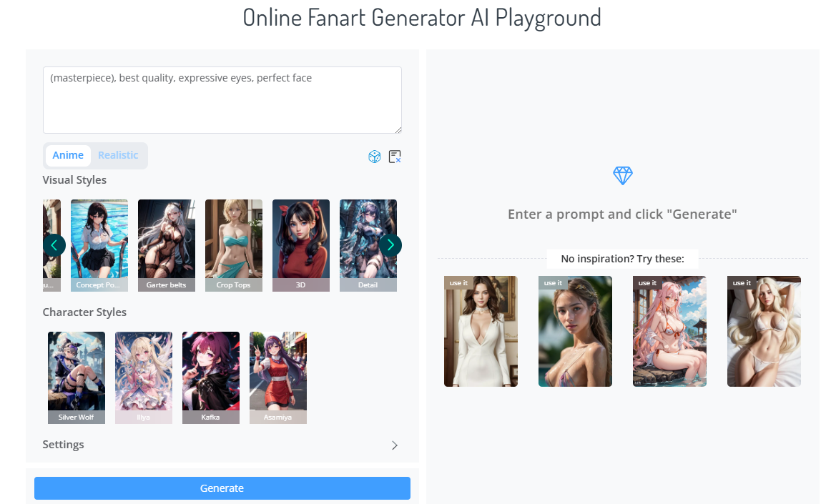Click 'use it' on the first inspiration image

coord(457,283)
